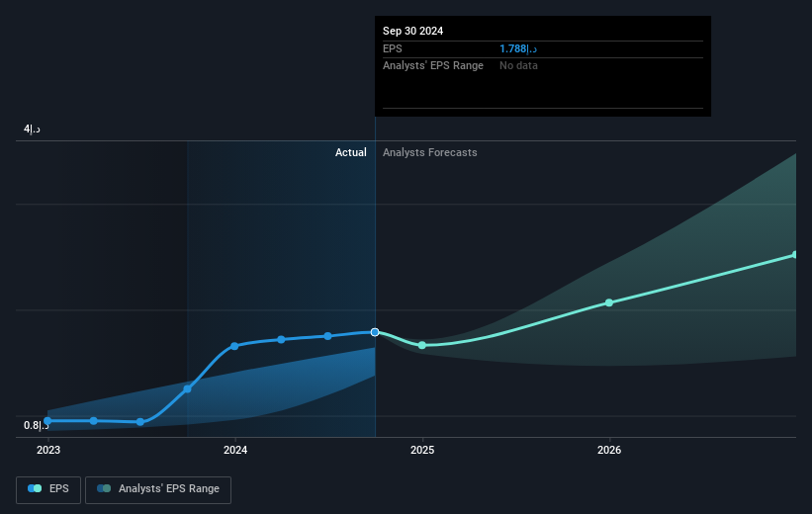This screenshot has width=812, height=514.
Task: Click the Analysts Forecasts label
Action: (430, 152)
